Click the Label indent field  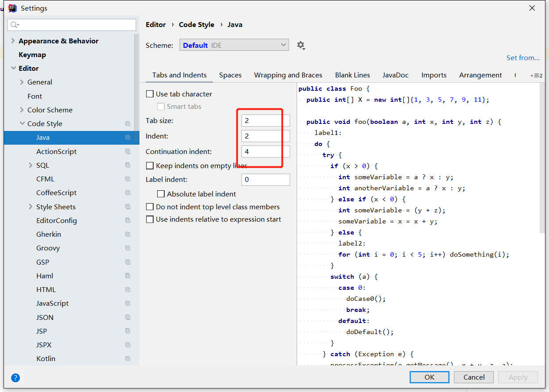[x=266, y=180]
